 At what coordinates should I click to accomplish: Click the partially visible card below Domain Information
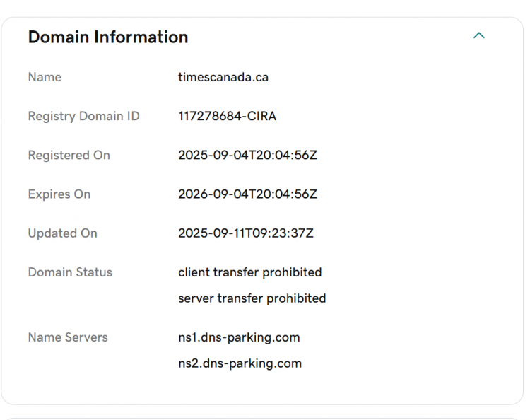(x=265, y=417)
